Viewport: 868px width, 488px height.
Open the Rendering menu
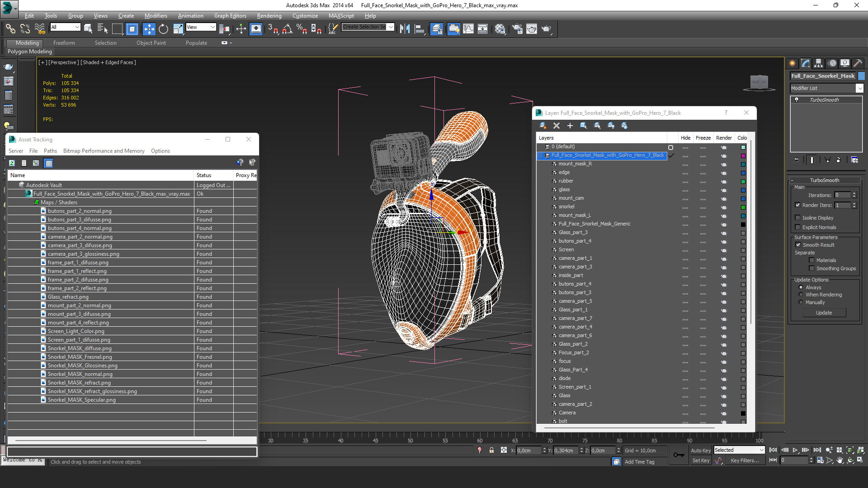269,16
